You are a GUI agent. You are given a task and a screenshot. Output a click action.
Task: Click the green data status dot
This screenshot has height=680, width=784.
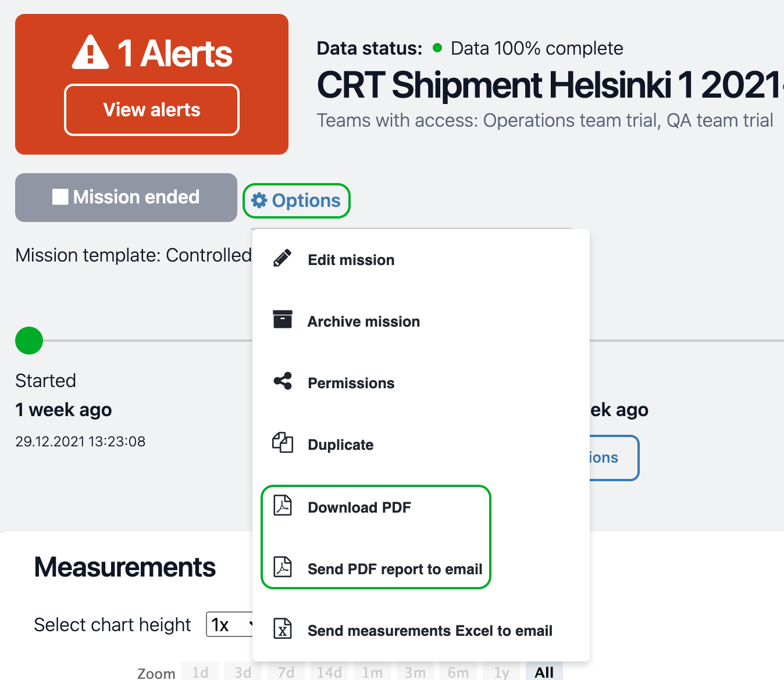(438, 48)
